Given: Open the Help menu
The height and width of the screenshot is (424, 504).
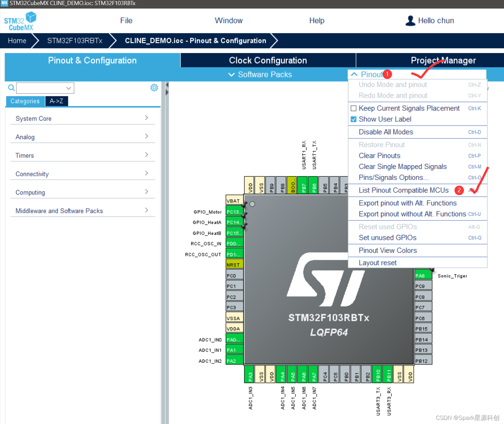Looking at the screenshot, I should (x=317, y=21).
